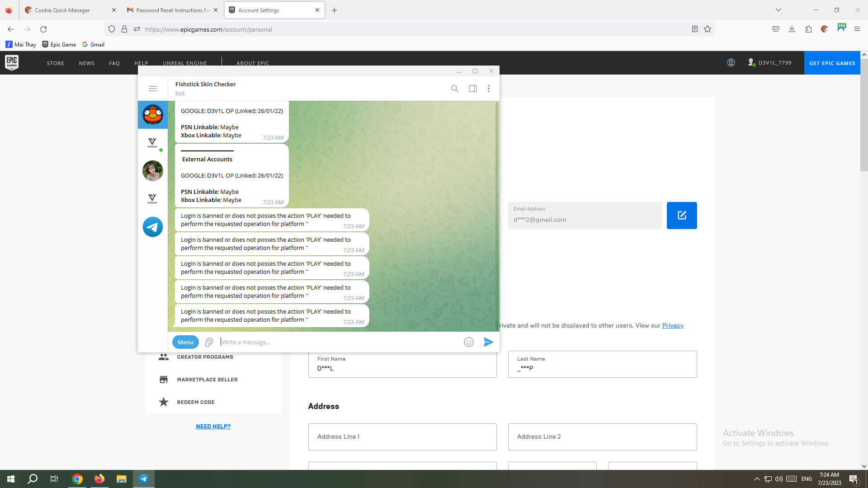Open FAQ in Epic navigation

[x=114, y=63]
